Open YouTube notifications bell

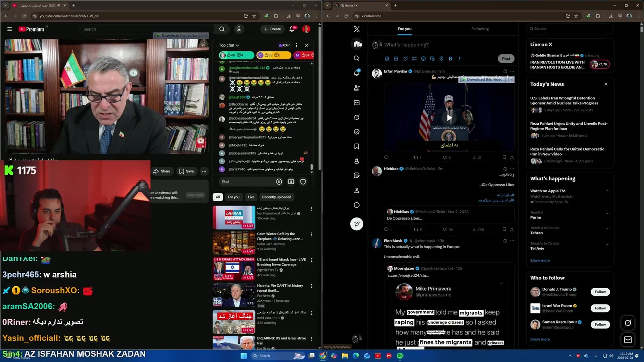point(292,29)
